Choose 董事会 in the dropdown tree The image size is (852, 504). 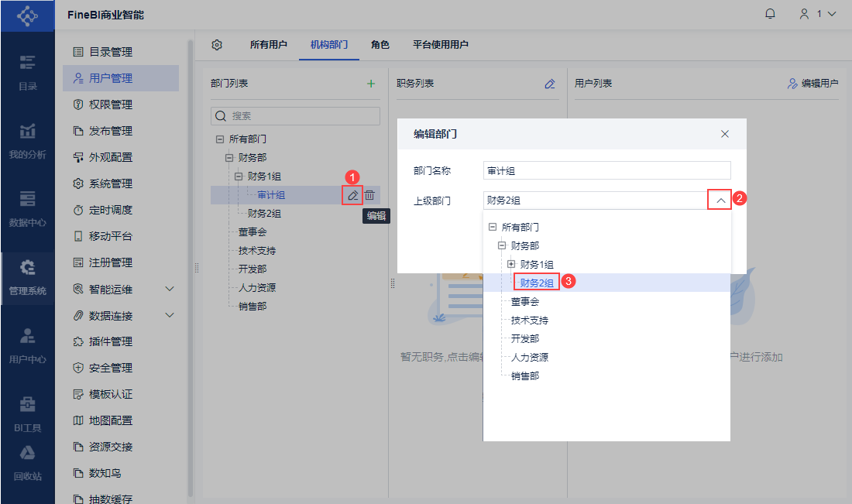(x=525, y=301)
